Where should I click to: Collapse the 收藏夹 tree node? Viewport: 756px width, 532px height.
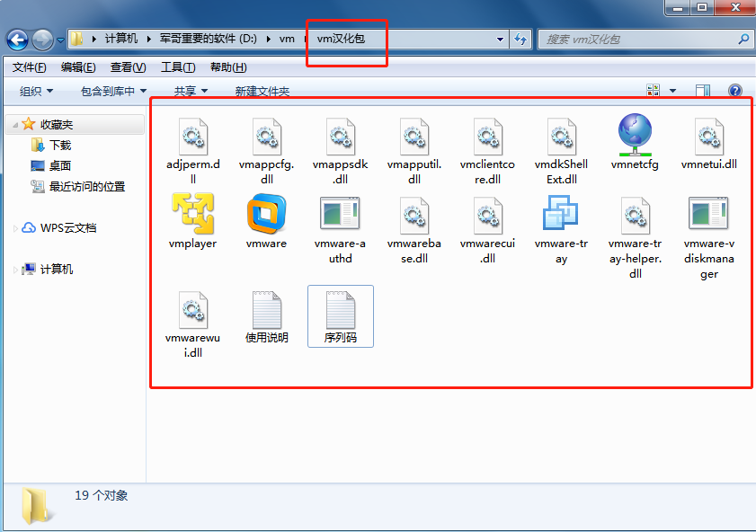(x=15, y=125)
